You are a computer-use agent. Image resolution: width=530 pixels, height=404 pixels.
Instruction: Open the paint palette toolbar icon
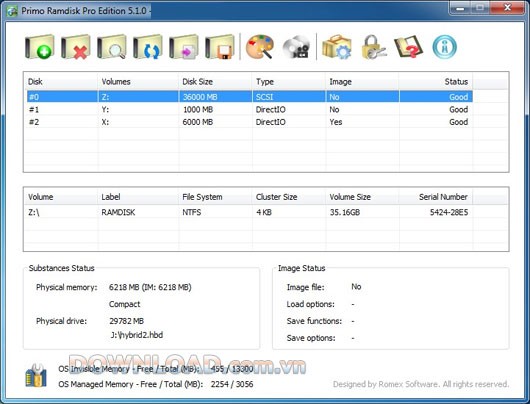pos(260,47)
